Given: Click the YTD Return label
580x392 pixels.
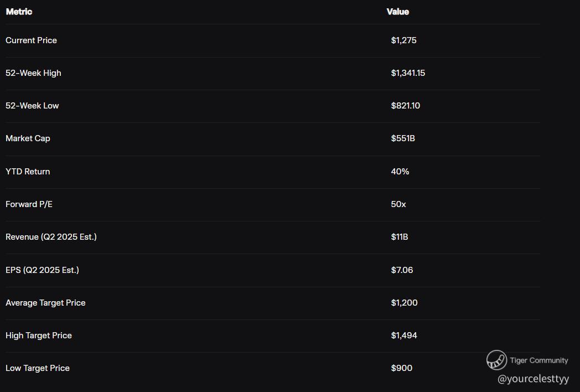Looking at the screenshot, I should 28,172.
